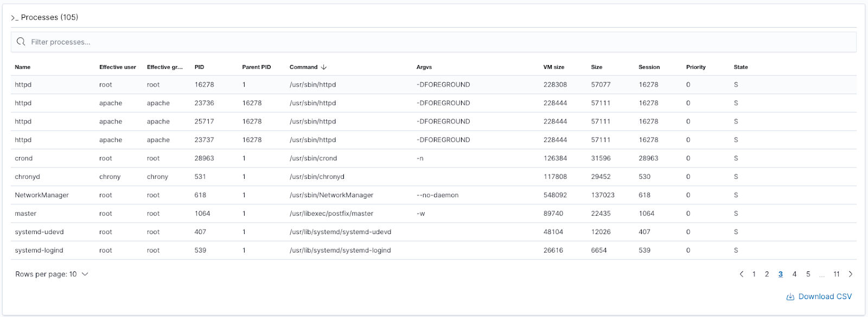Sort by the State column header
868x317 pixels.
coord(741,67)
